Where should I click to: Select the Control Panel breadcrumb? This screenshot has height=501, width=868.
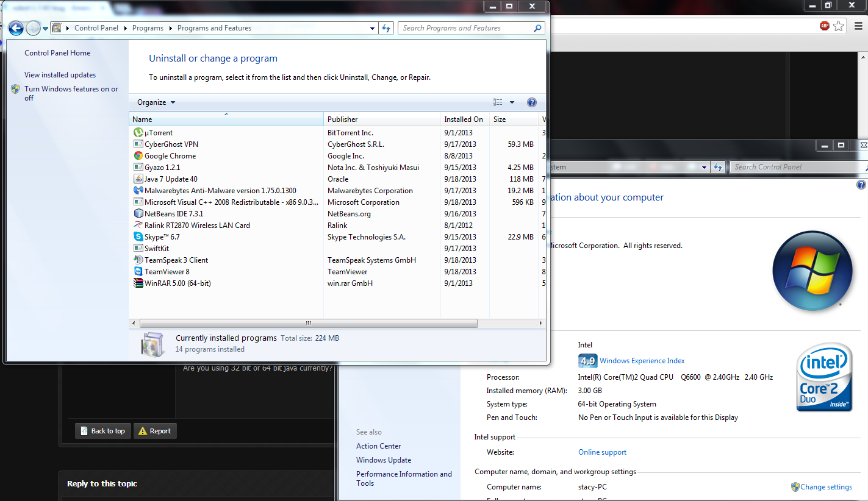(96, 28)
